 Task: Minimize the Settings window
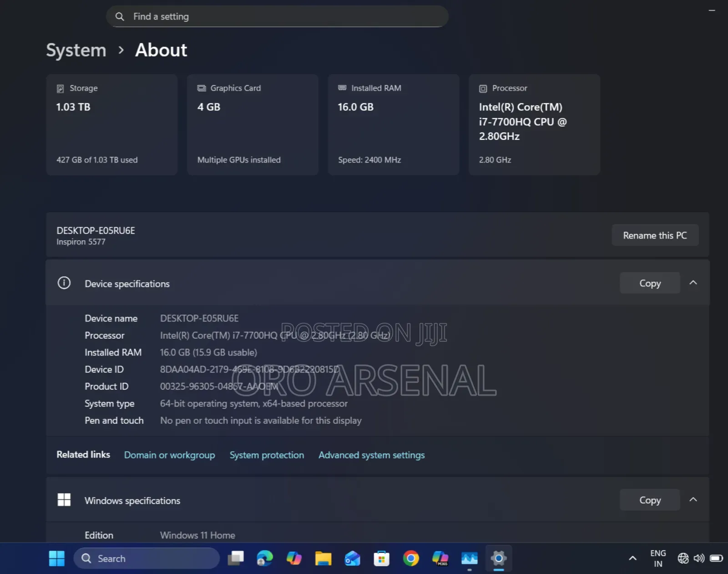[x=712, y=10]
